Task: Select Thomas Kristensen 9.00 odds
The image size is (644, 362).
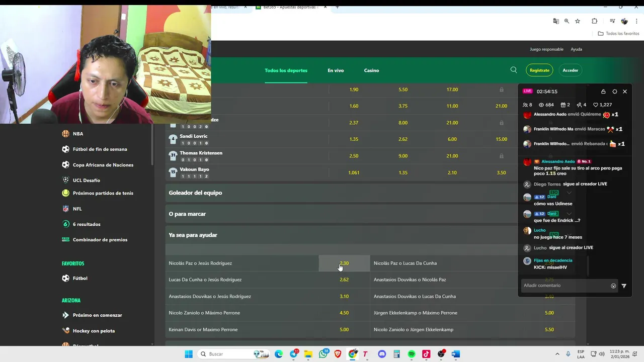Action: coord(403,156)
